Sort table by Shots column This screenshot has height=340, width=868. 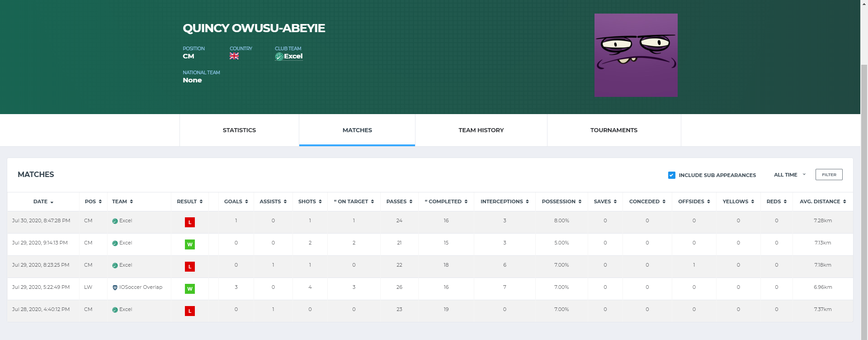pos(310,201)
